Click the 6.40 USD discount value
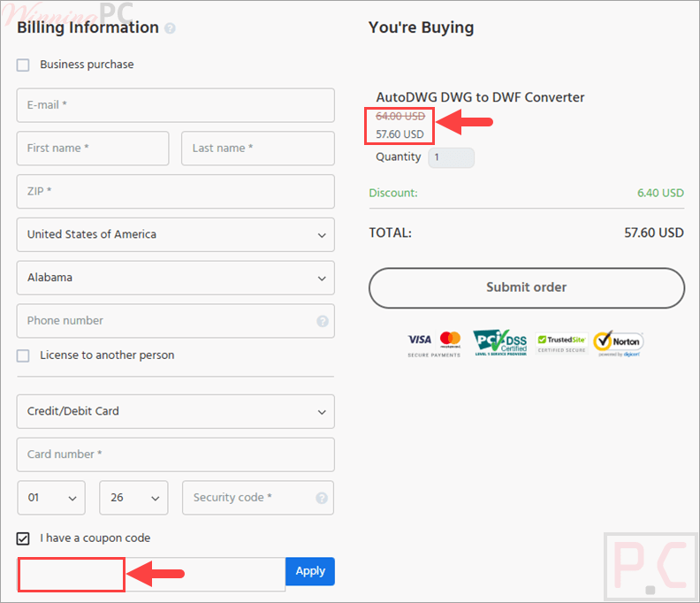 660,193
